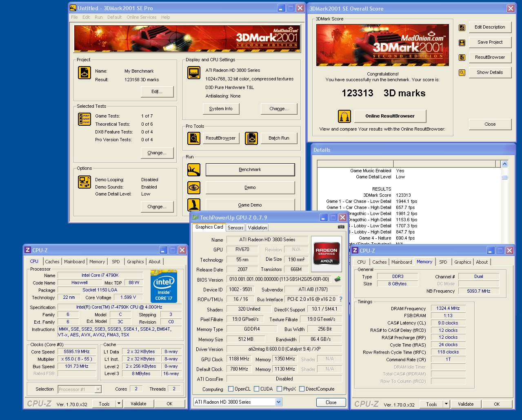The height and width of the screenshot is (420, 522).
Task: Click the GPU-Z screenshot camera icon
Action: [x=341, y=227]
